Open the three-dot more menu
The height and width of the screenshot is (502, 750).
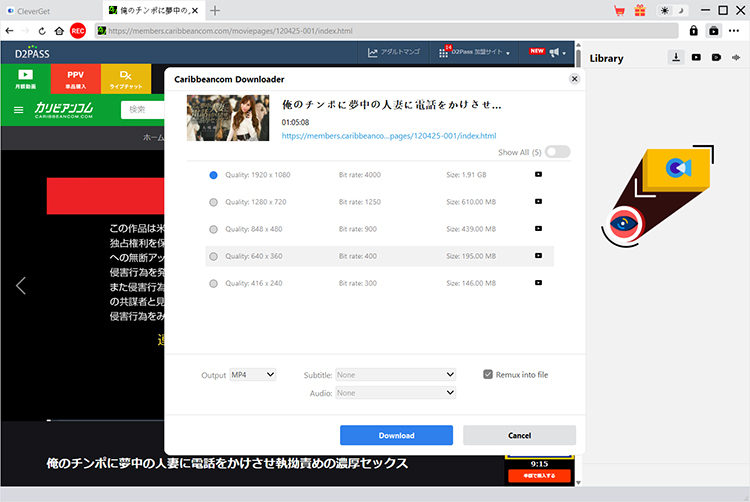click(x=734, y=31)
